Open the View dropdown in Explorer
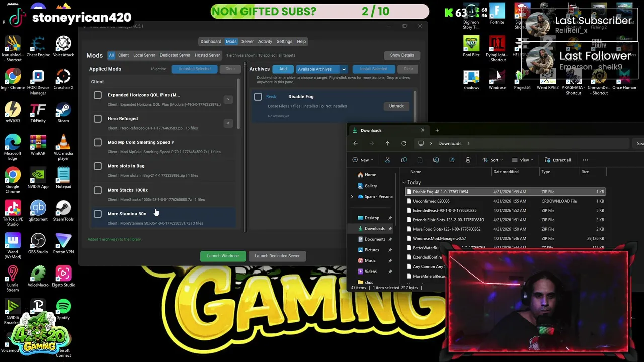The width and height of the screenshot is (644, 362). click(523, 160)
